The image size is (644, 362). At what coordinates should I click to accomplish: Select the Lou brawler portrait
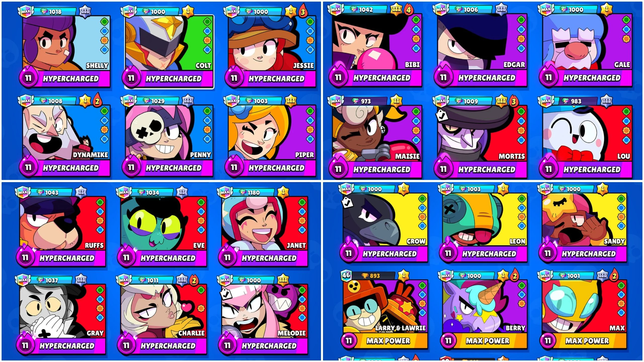587,133
